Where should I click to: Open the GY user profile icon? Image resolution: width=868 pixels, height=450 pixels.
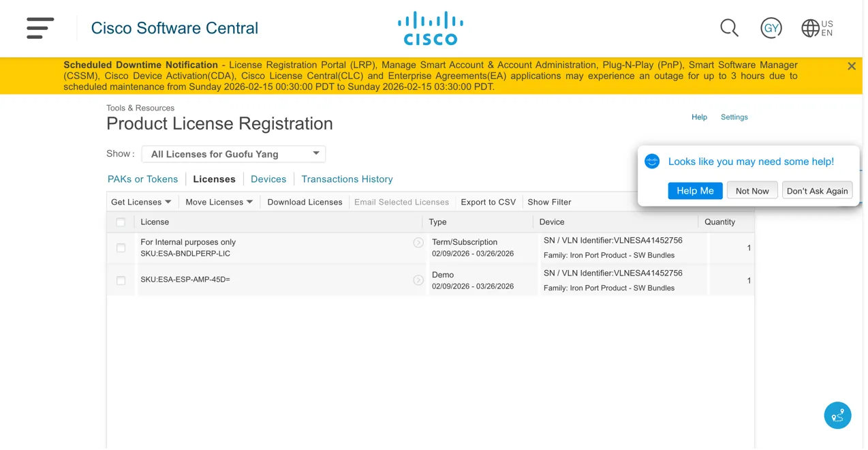[771, 28]
